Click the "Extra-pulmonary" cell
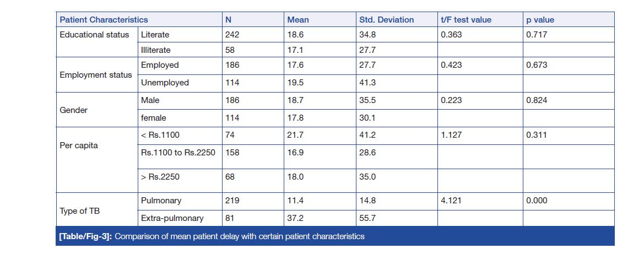The height and width of the screenshot is (270, 644). click(x=172, y=218)
